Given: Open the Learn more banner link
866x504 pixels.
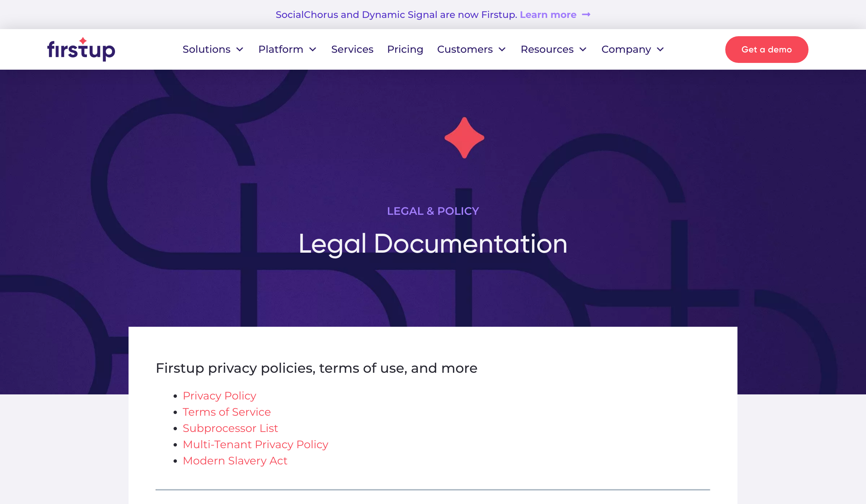Looking at the screenshot, I should coord(548,15).
